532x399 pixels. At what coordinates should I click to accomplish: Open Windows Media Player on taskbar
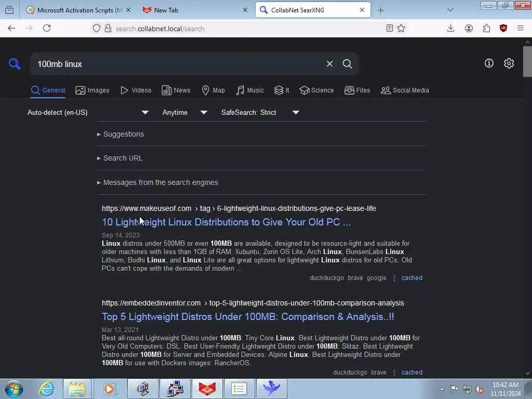(x=109, y=389)
